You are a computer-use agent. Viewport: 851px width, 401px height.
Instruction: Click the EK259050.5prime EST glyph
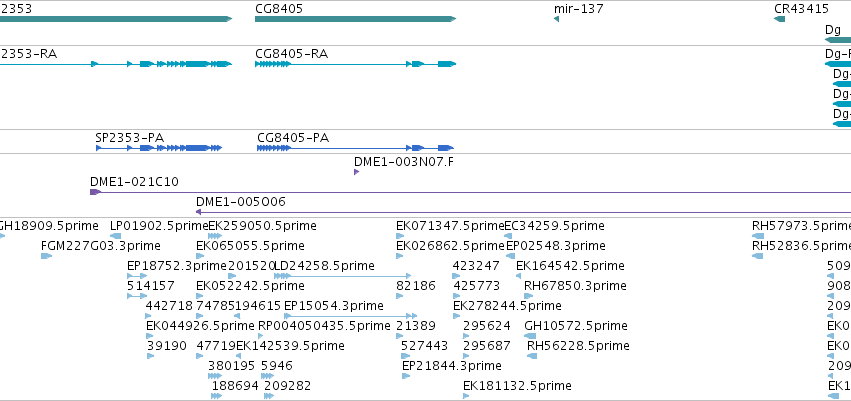point(215,236)
